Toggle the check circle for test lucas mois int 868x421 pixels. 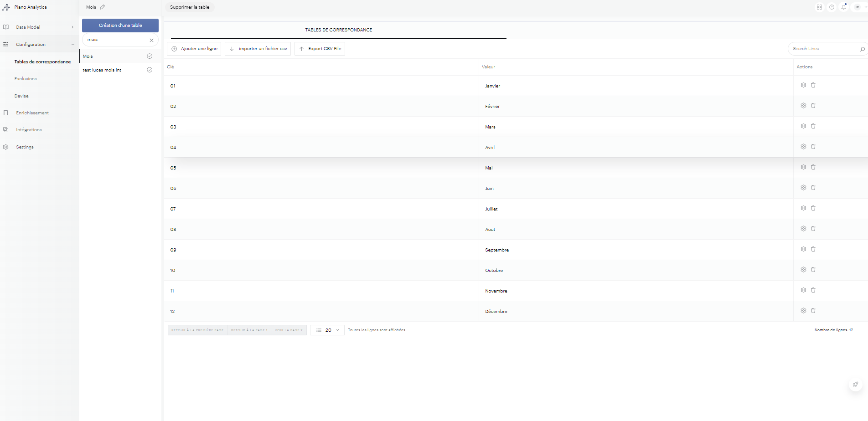[150, 70]
